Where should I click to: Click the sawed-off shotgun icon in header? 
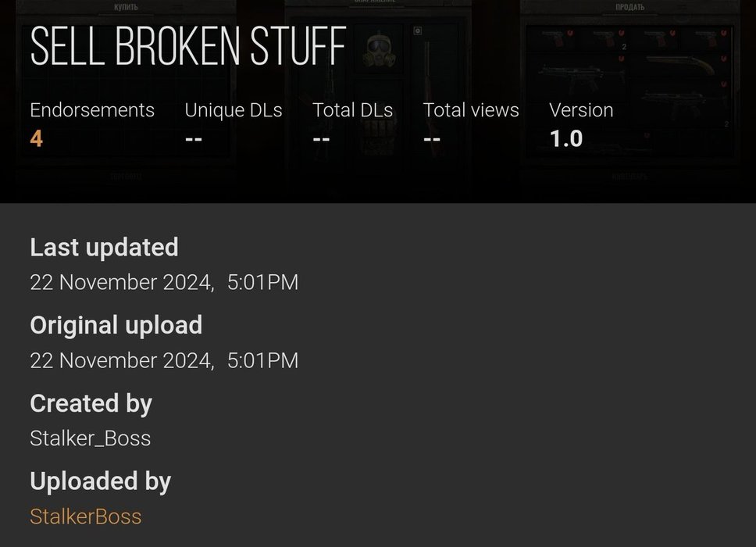coord(678,66)
